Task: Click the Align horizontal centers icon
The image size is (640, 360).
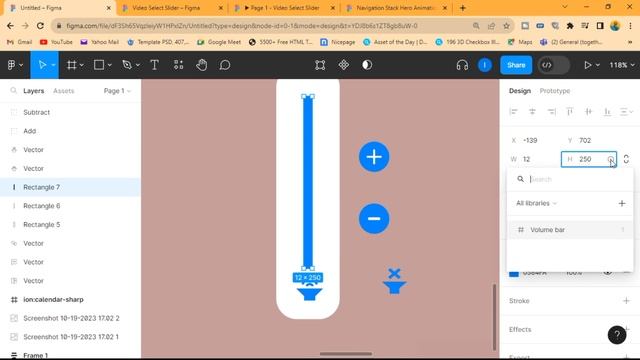Action: [x=532, y=111]
